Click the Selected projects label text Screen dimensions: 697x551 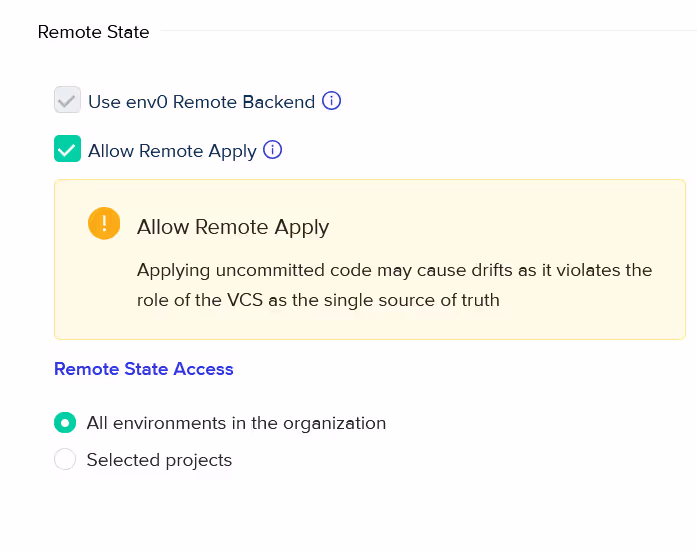tap(160, 460)
